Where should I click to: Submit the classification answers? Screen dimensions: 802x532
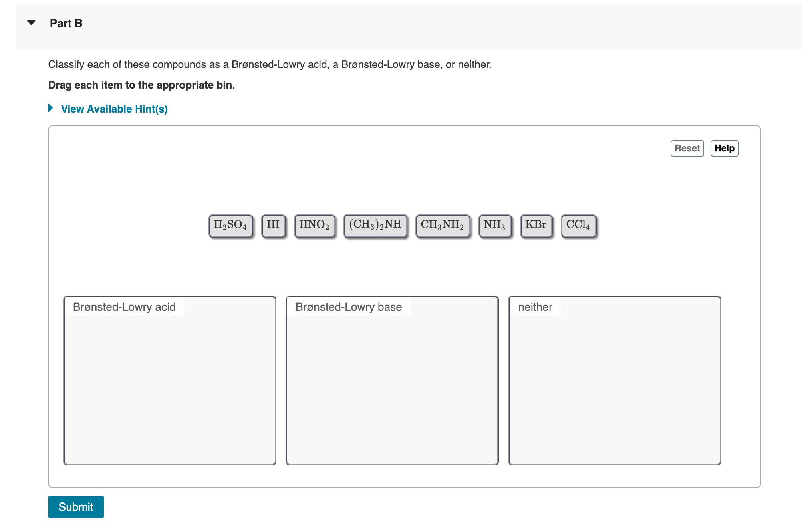pos(76,506)
